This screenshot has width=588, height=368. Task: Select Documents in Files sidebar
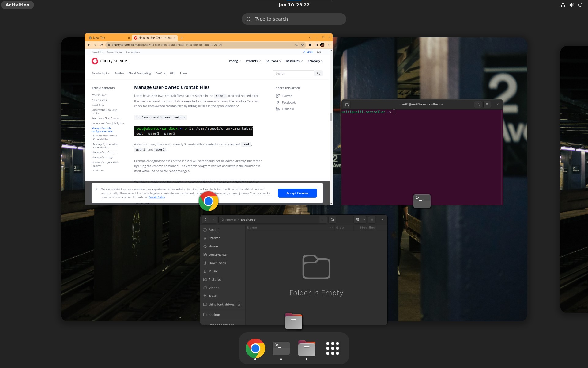[223, 255]
